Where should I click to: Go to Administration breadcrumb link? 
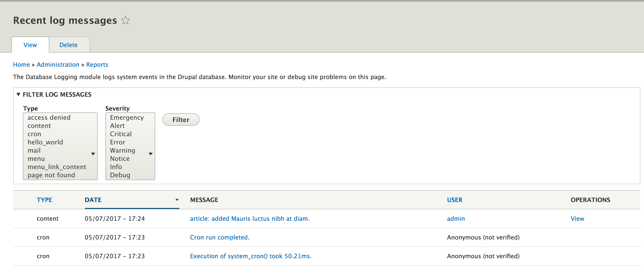click(x=58, y=65)
